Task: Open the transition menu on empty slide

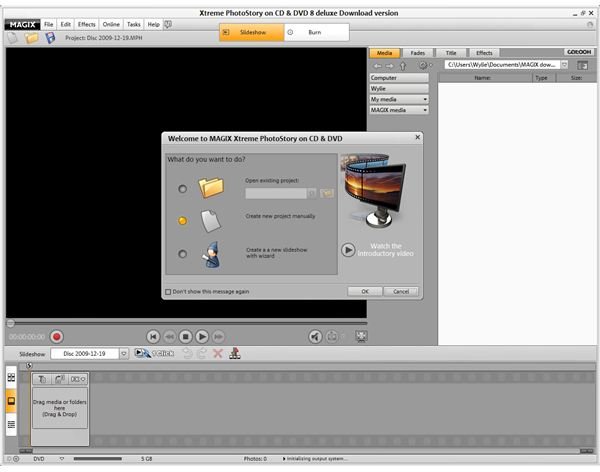Action: click(x=78, y=379)
